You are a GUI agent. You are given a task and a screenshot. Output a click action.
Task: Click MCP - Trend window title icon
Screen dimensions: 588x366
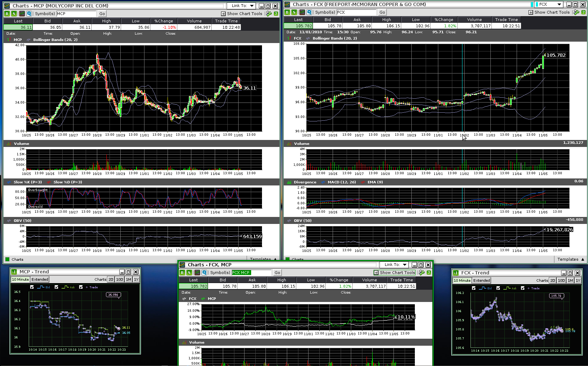pyautogui.click(x=14, y=272)
